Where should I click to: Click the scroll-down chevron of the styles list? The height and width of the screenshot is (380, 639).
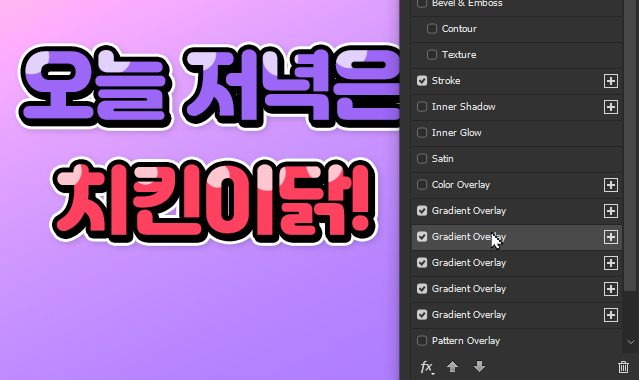tap(631, 342)
